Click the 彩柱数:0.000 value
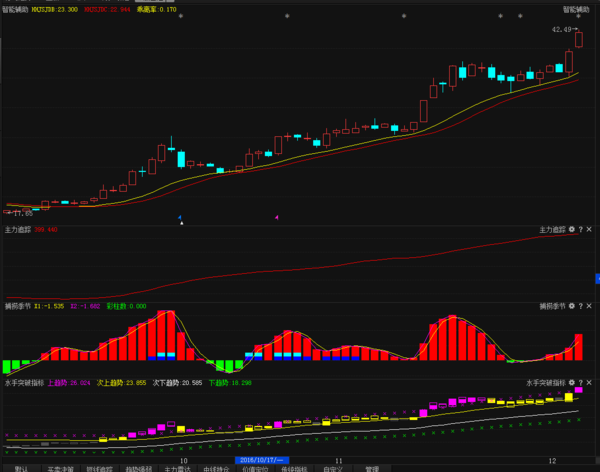This screenshot has height=472, width=600. [x=126, y=306]
